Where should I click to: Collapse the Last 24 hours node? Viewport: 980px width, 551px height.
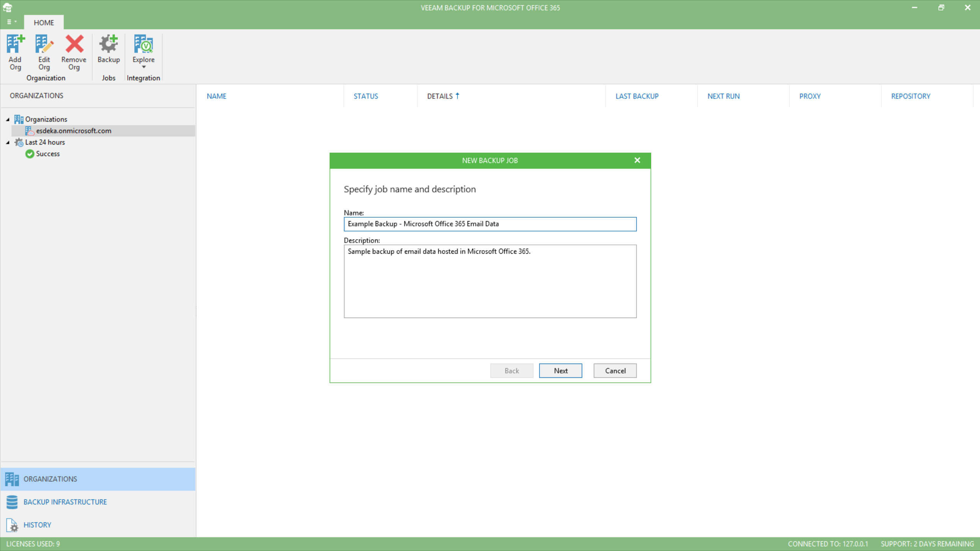point(8,142)
